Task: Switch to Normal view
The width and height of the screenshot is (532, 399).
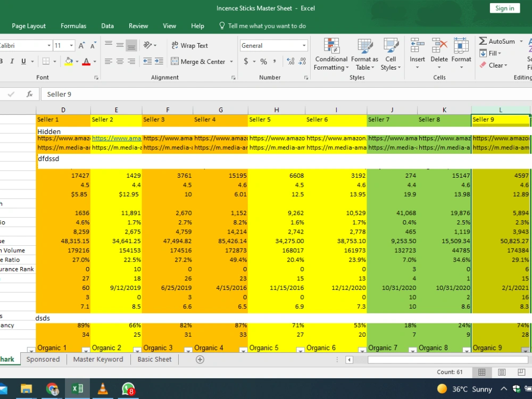Action: pyautogui.click(x=482, y=372)
